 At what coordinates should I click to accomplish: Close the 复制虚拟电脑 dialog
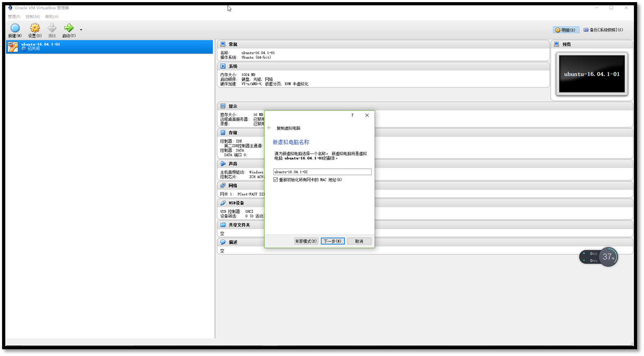[367, 115]
